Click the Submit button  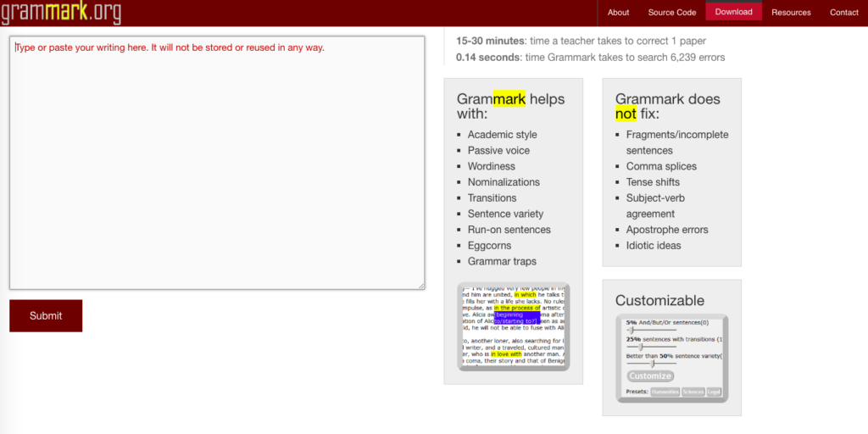[x=46, y=316]
